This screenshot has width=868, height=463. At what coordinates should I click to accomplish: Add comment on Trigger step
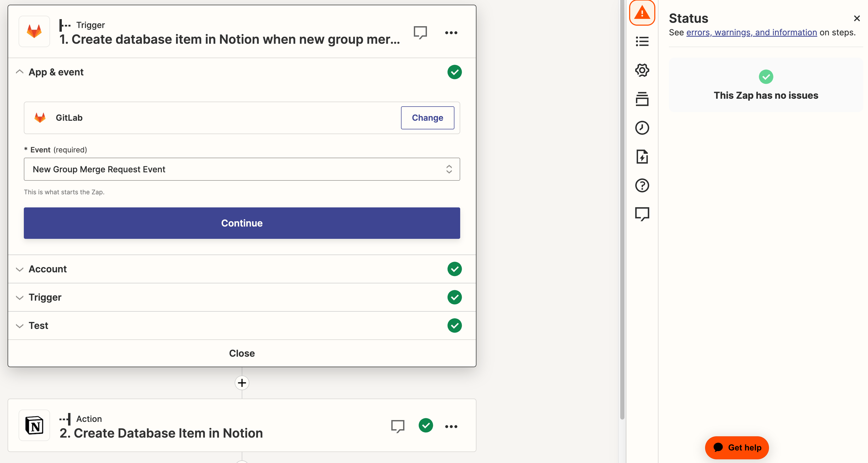pos(420,33)
